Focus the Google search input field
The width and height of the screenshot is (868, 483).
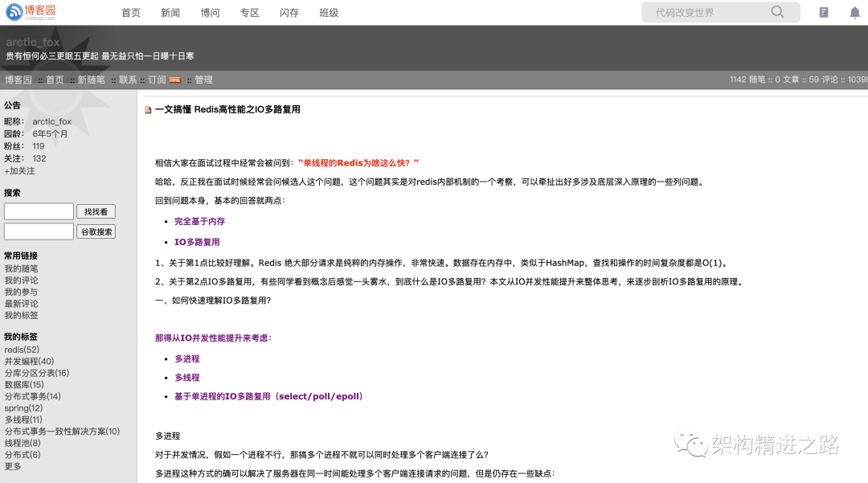point(39,231)
